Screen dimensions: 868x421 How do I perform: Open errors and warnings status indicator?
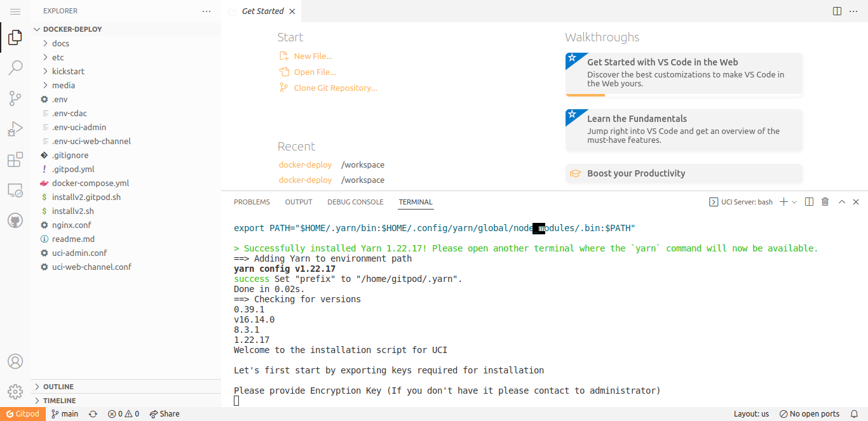coord(123,414)
